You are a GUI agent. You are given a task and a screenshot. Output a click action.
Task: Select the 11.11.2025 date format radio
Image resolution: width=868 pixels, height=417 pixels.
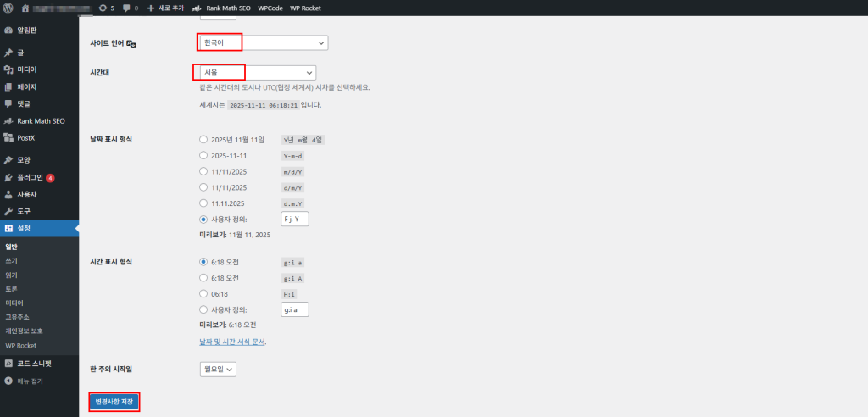click(203, 203)
